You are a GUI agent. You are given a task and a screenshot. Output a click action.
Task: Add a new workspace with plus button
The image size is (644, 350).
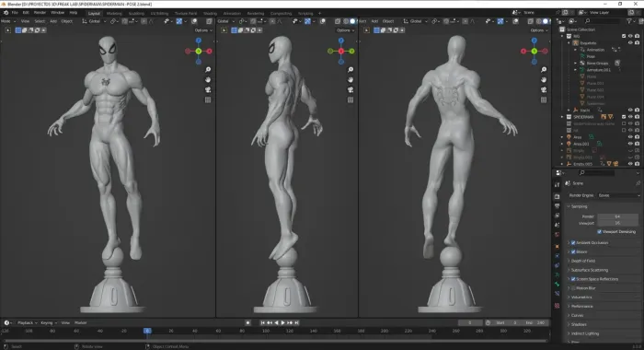319,14
